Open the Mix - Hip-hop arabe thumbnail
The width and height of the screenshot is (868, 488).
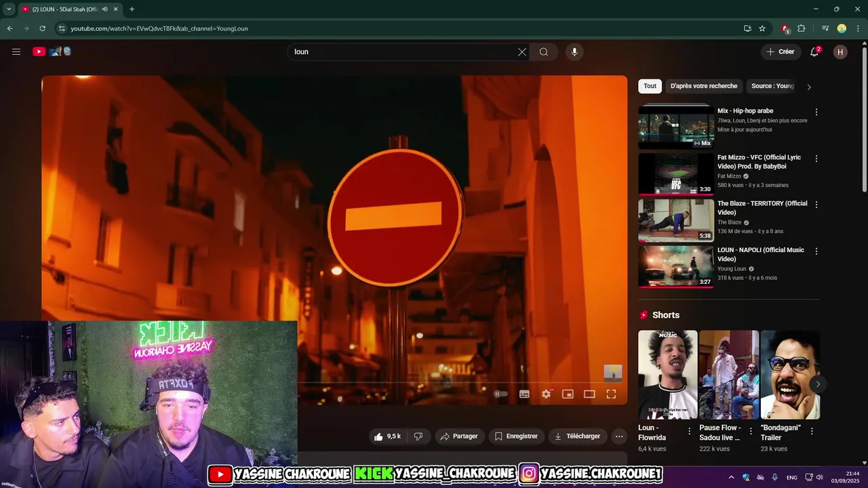click(675, 127)
